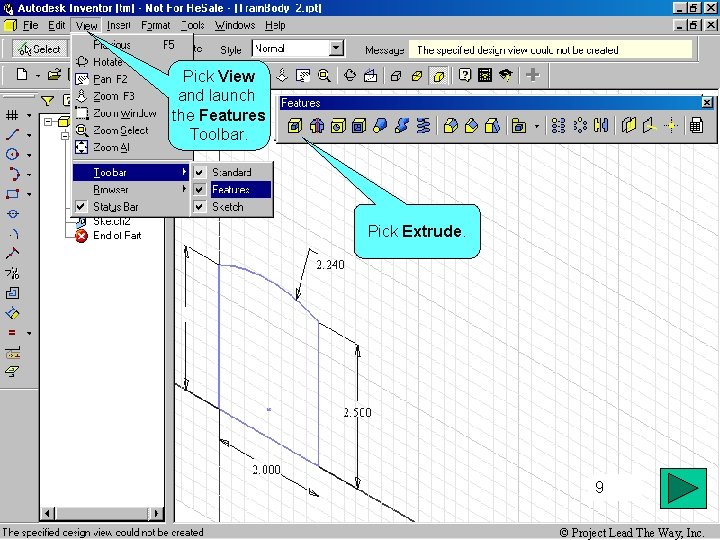This screenshot has height=540, width=720.
Task: Expand dropdown arrow beside the Line tool
Action: [x=29, y=135]
